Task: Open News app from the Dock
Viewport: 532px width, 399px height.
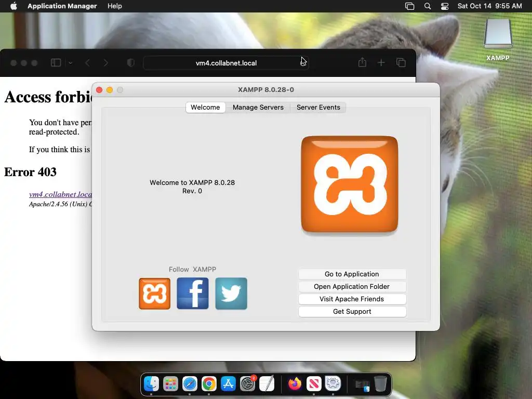Action: tap(314, 384)
